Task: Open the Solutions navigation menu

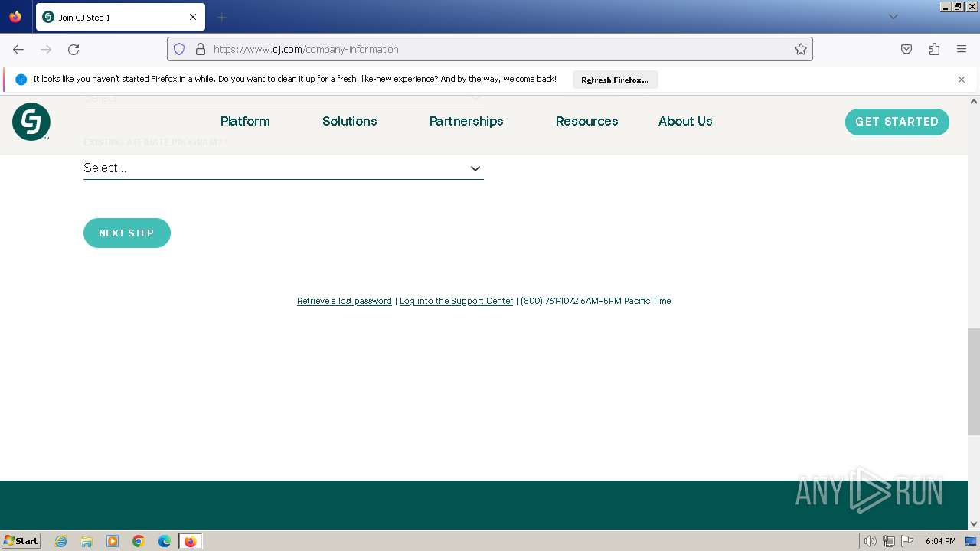Action: coord(350,121)
